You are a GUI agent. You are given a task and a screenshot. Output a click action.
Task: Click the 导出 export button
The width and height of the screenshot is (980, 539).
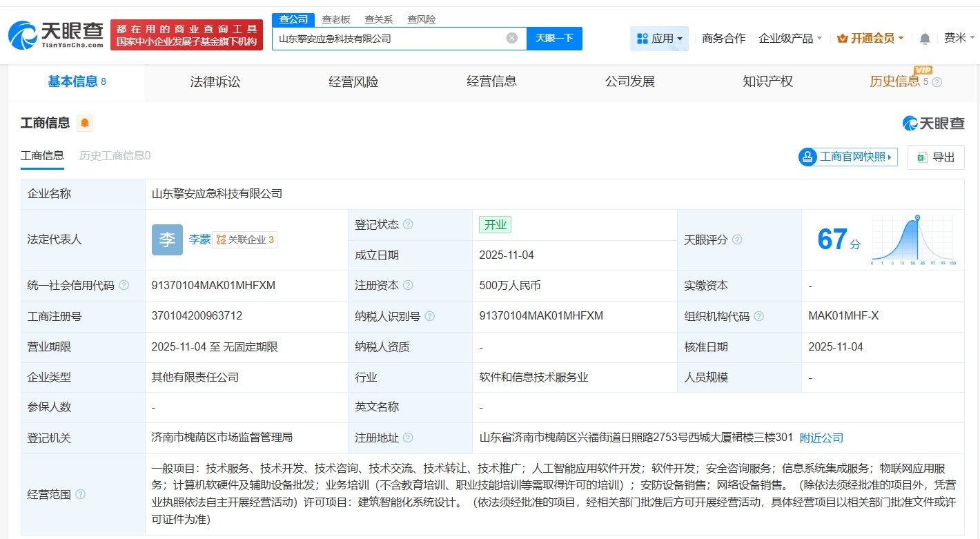[936, 157]
